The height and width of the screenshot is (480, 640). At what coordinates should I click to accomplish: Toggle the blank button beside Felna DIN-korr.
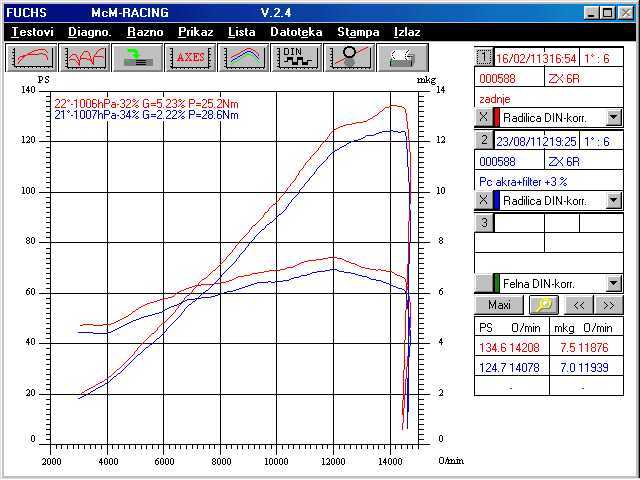coord(482,283)
